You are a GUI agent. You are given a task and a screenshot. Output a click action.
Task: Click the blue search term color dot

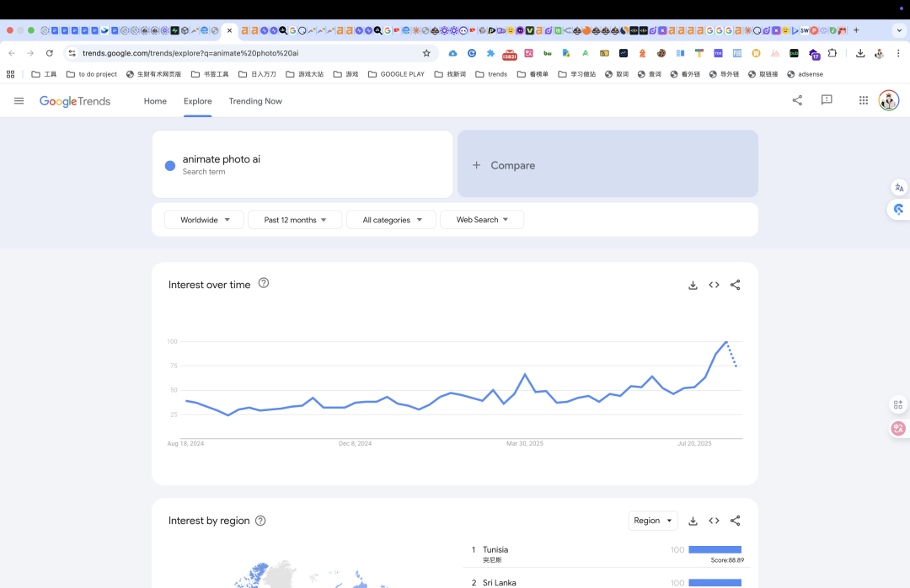click(x=170, y=165)
